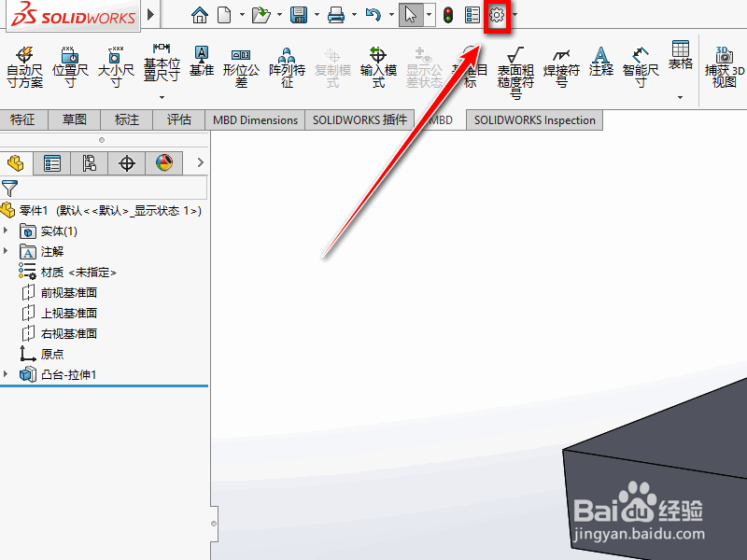Expand the 实体(1) tree node
The image size is (747, 560).
pyautogui.click(x=7, y=231)
